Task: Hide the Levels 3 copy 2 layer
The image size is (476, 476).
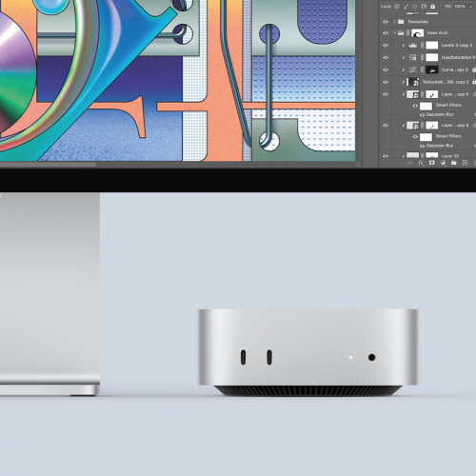Action: pyautogui.click(x=386, y=46)
